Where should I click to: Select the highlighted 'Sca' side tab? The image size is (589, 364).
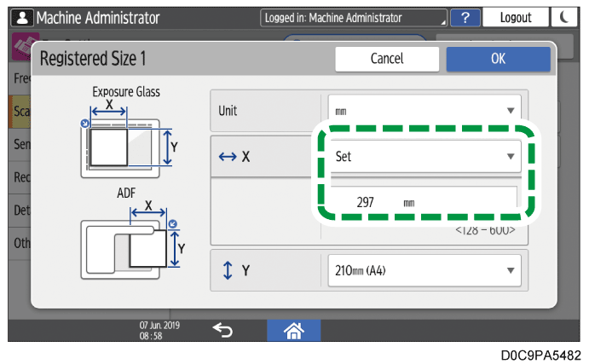[20, 111]
